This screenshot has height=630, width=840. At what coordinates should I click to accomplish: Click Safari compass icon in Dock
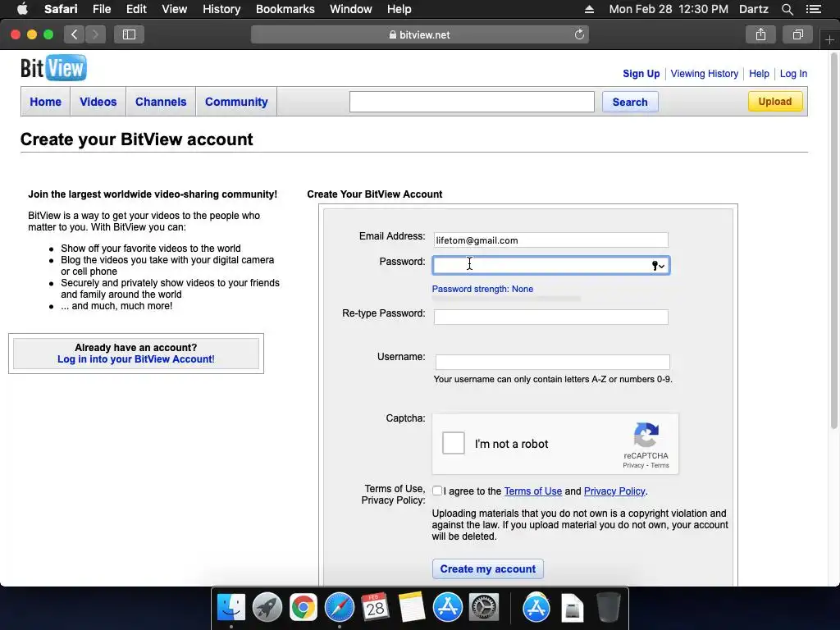click(x=339, y=608)
